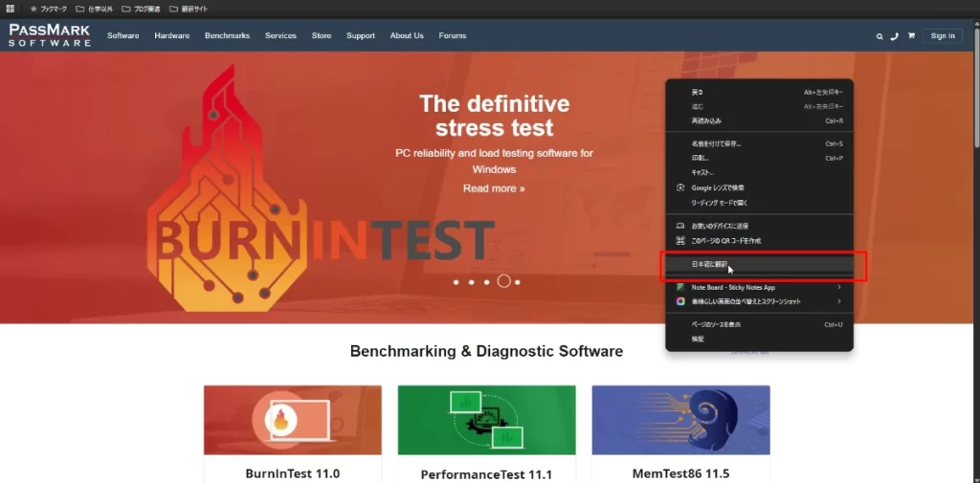Image resolution: width=980 pixels, height=483 pixels.
Task: Click the page vertical scrollbar
Action: (975, 96)
